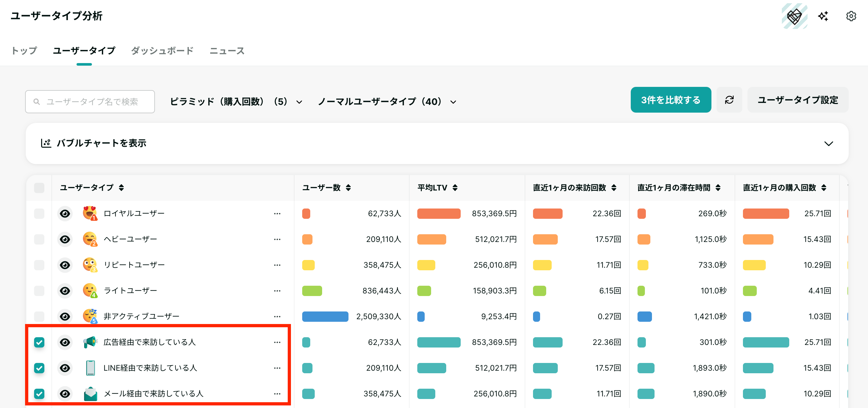Screen dimensions: 868x408
Task: Toggle eye visibility for リピートユーザー
Action: [x=65, y=265]
